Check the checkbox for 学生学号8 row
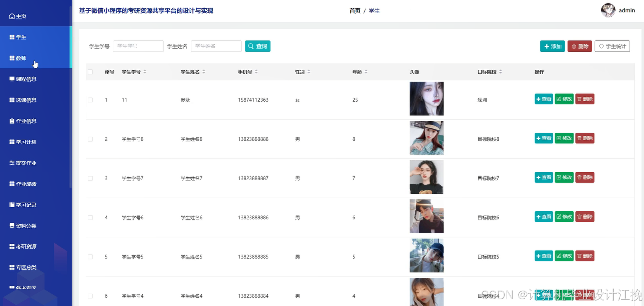Screen dimensions: 644x306 pos(90,139)
